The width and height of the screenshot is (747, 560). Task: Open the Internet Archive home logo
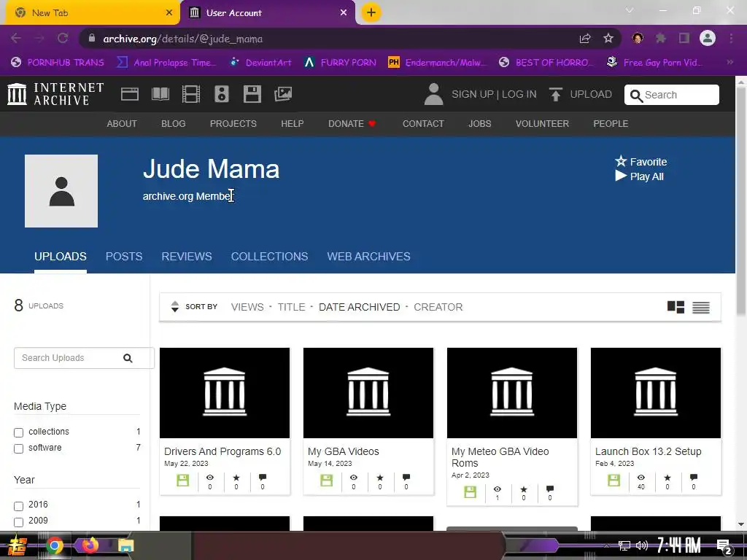[x=55, y=94]
